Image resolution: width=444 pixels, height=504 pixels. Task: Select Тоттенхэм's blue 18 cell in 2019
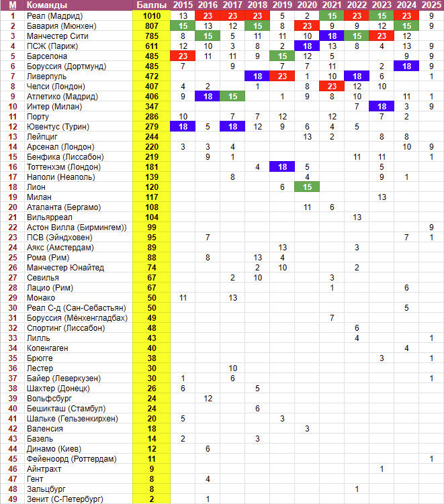(x=282, y=167)
